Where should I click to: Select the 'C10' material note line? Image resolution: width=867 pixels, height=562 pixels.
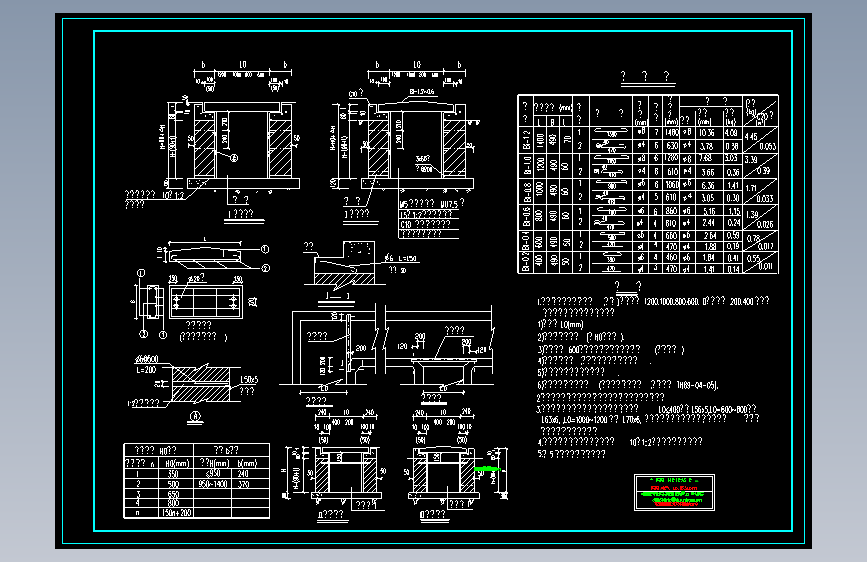425,224
